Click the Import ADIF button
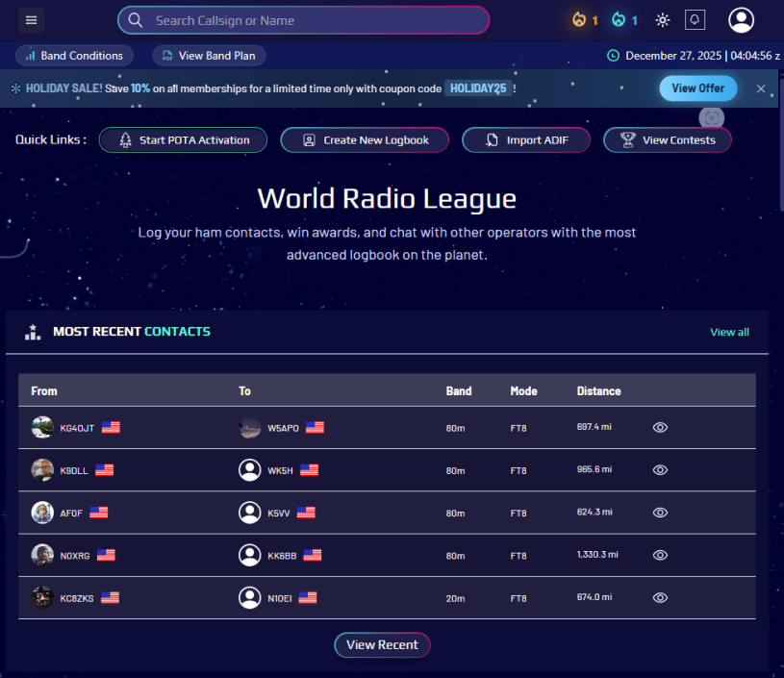 coord(525,140)
